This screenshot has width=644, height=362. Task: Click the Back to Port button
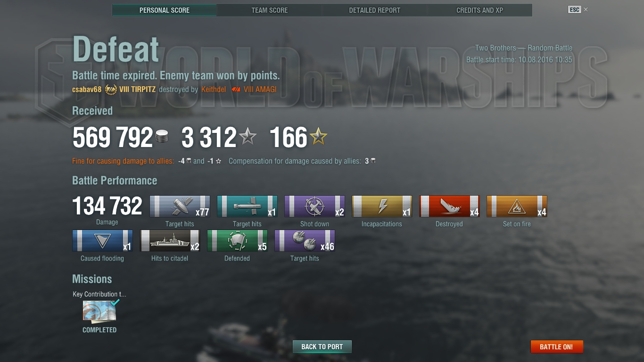(322, 346)
